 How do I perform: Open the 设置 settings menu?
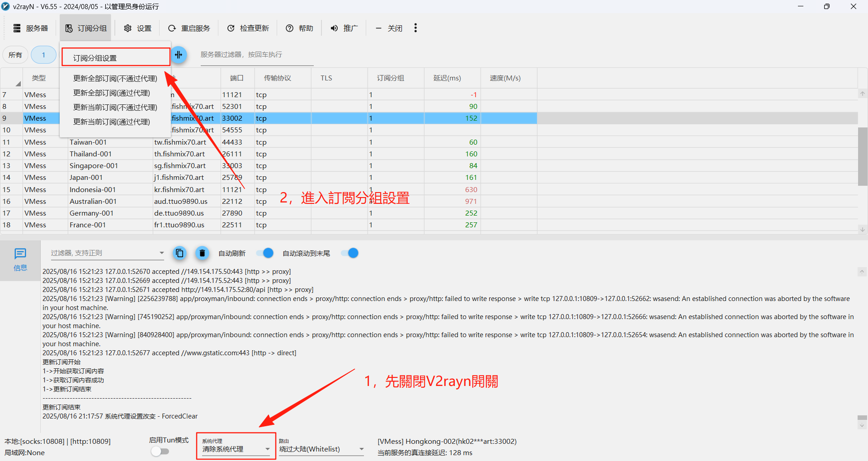coord(138,28)
